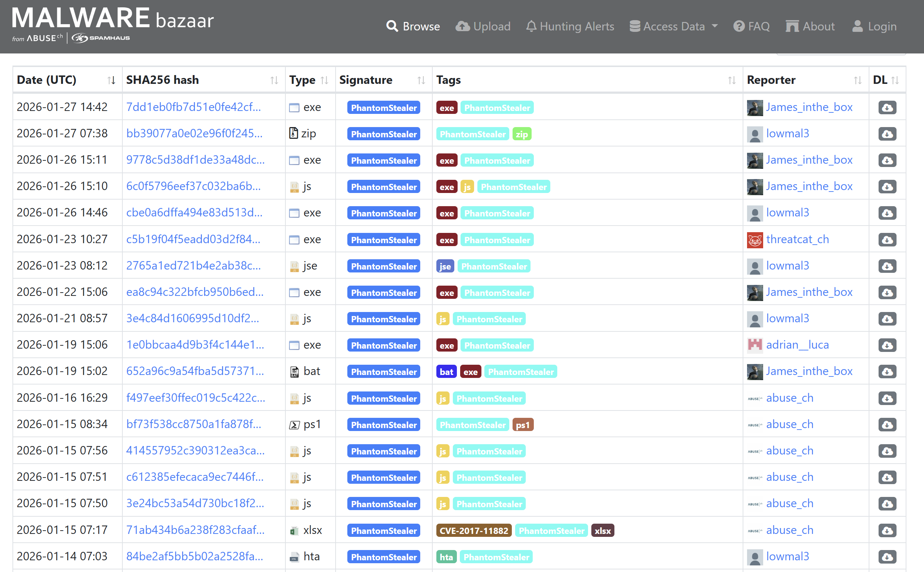The width and height of the screenshot is (924, 572).
Task: Download the hta sample by lowmal3
Action: [x=887, y=557]
